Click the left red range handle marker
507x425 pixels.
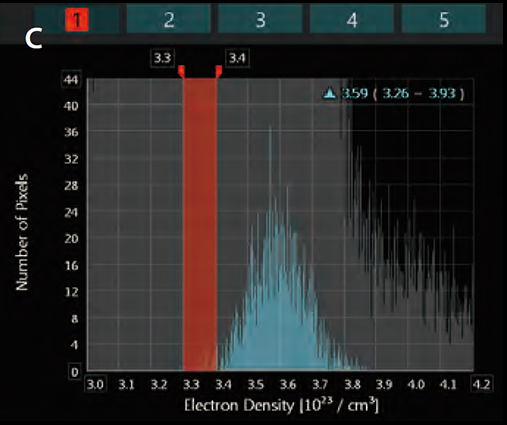181,71
